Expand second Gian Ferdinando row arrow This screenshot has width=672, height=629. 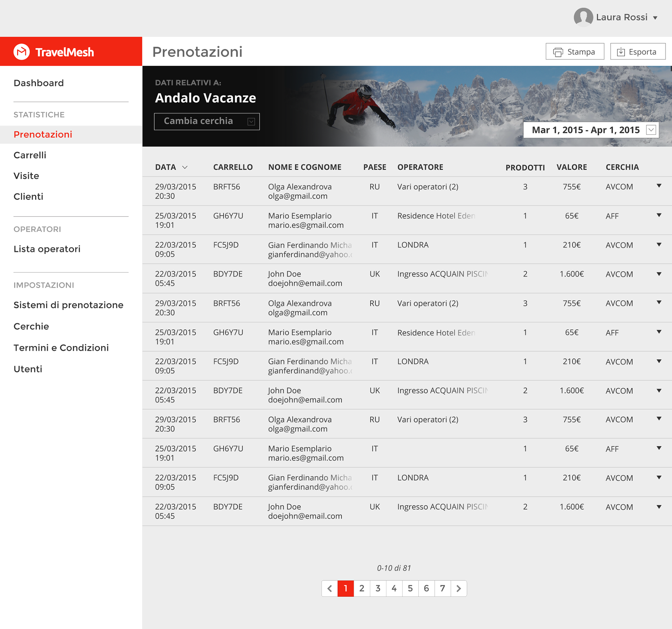659,361
